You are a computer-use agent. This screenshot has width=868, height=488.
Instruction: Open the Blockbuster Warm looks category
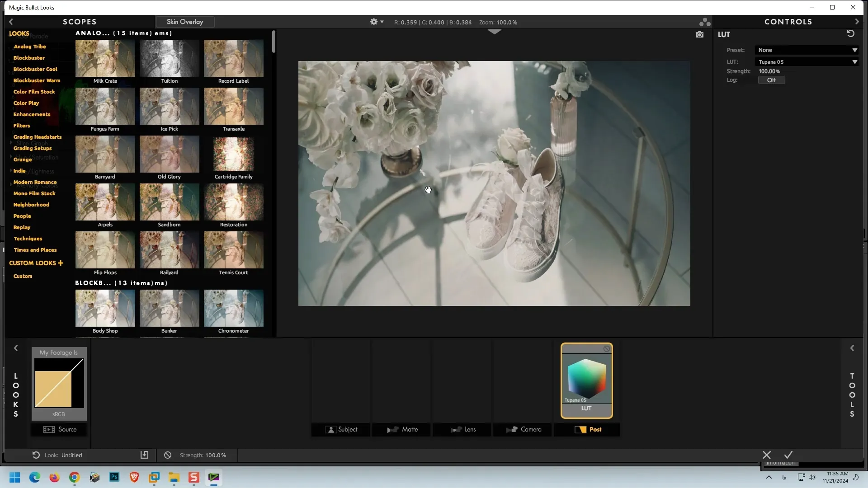37,80
